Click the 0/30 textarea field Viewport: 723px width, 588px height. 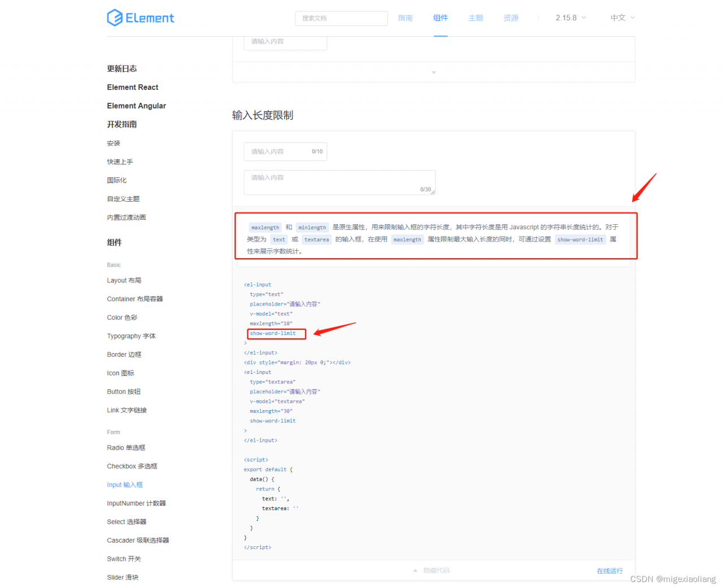click(339, 182)
